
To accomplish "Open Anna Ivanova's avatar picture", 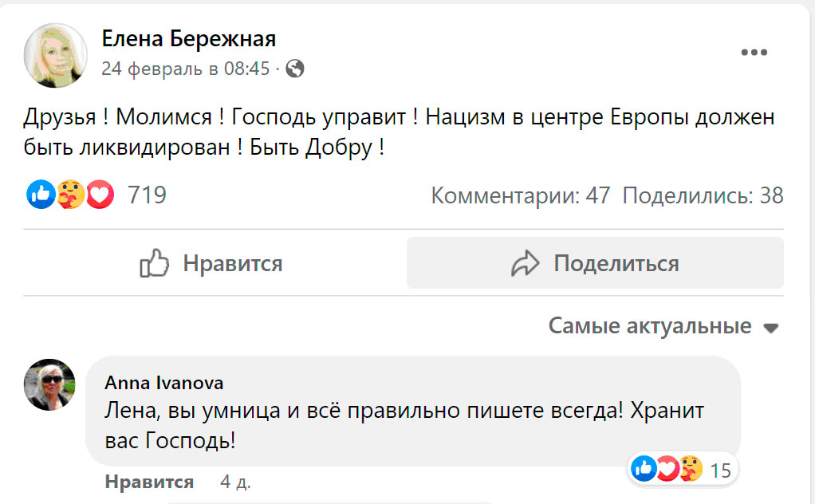I will click(50, 384).
